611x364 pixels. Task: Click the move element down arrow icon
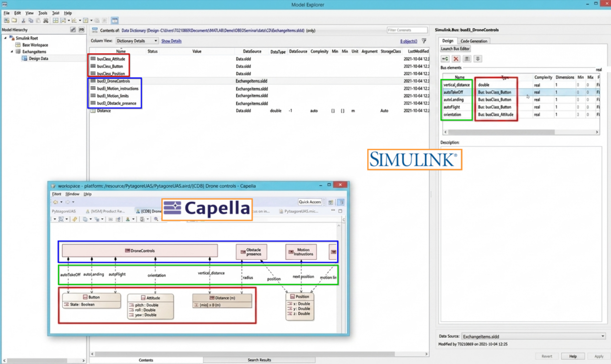[x=478, y=59]
